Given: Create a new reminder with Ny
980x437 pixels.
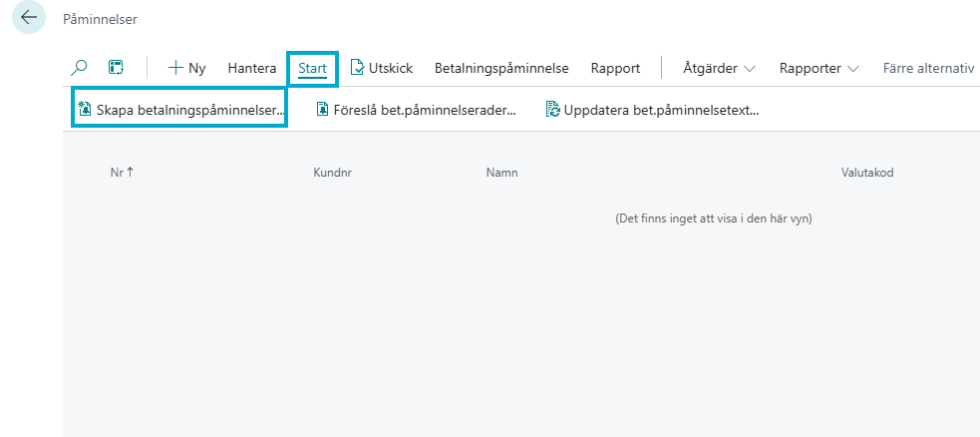Looking at the screenshot, I should (186, 68).
